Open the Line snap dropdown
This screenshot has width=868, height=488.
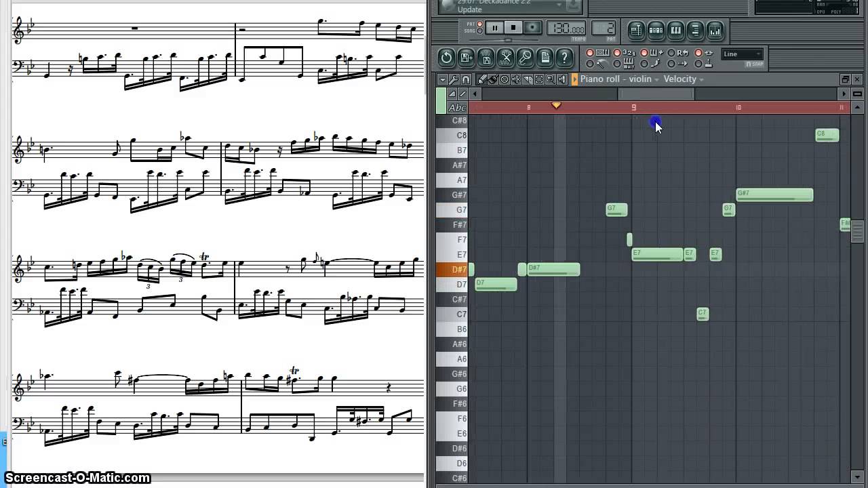pos(742,54)
